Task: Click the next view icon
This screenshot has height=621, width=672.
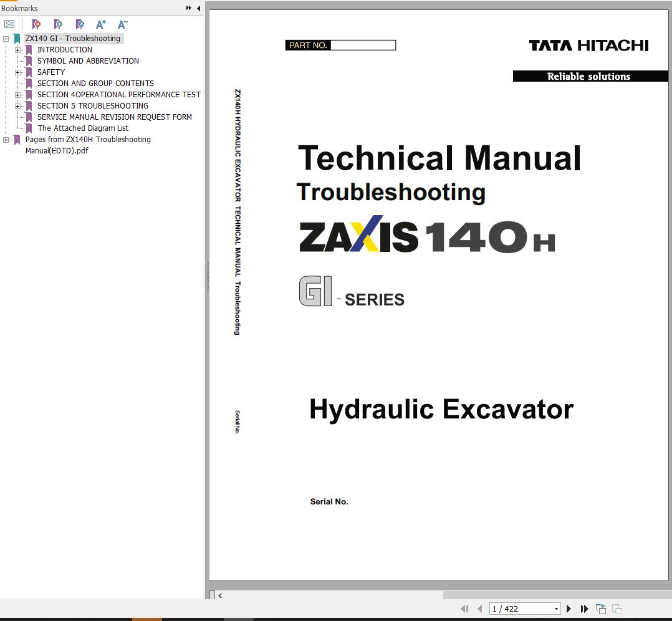Action: [617, 609]
